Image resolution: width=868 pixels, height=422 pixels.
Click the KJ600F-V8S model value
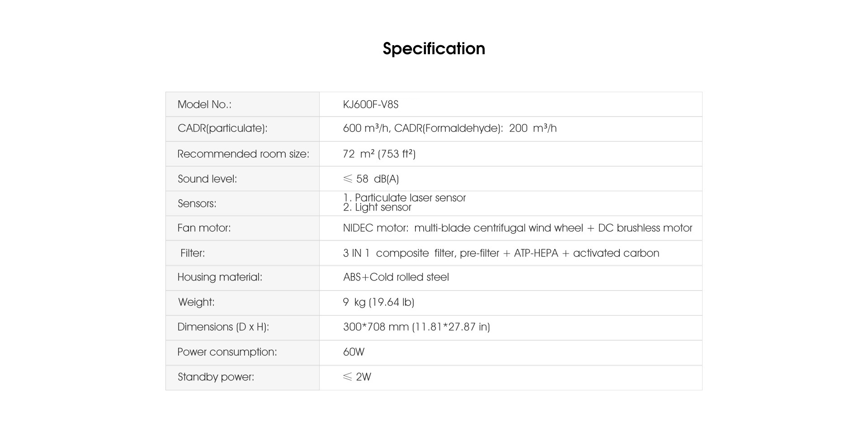point(371,104)
